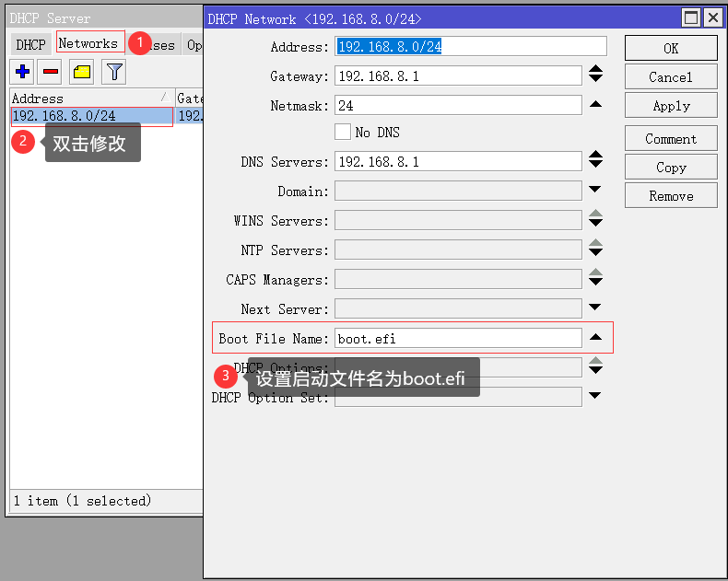Click the Boot File Name input field
728x581 pixels.
[x=458, y=338]
